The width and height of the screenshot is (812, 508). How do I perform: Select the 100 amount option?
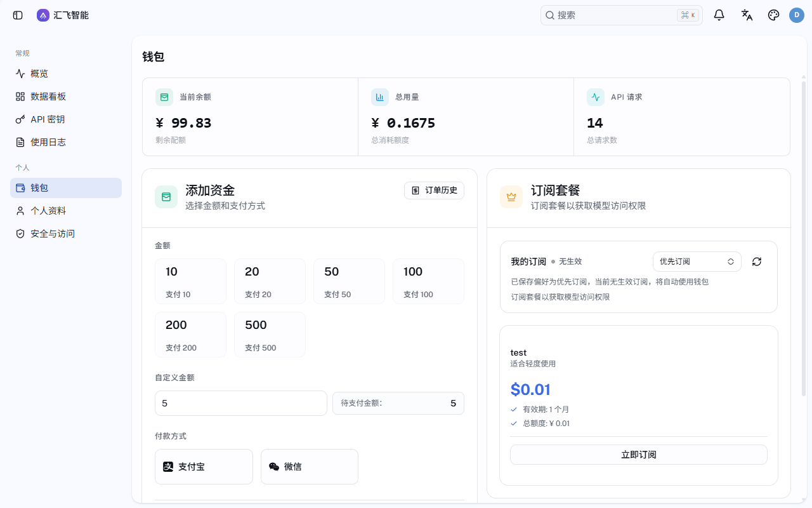428,281
